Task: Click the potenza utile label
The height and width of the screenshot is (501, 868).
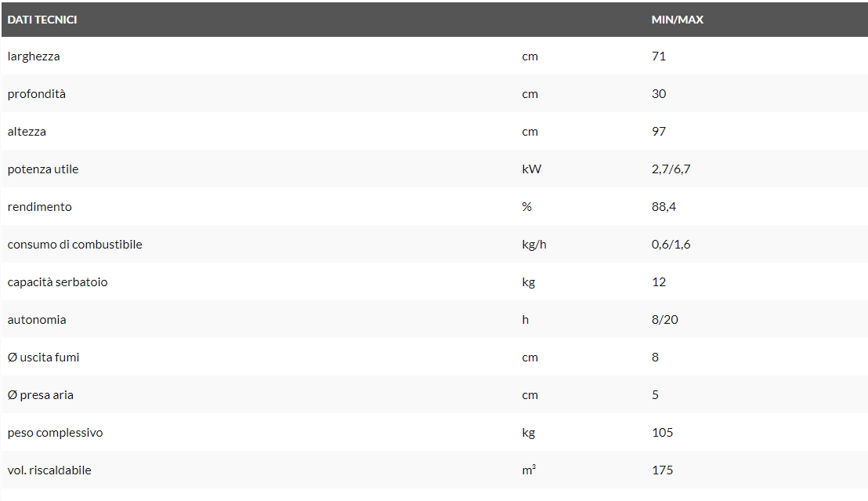Action: (43, 169)
